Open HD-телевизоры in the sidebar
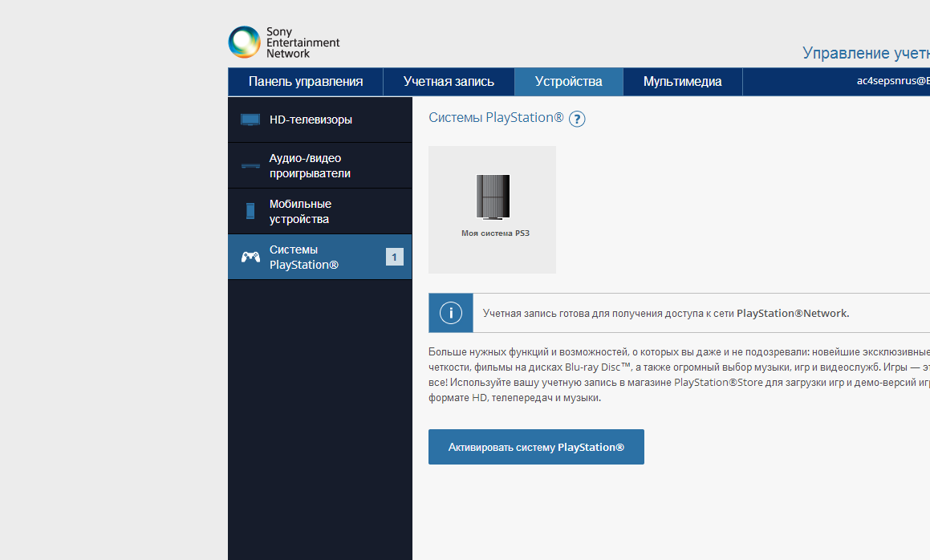The width and height of the screenshot is (930, 560). click(319, 120)
